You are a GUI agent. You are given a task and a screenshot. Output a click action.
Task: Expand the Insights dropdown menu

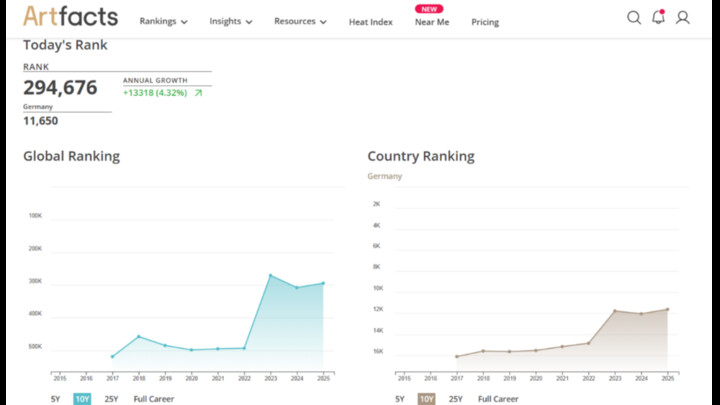click(x=231, y=22)
